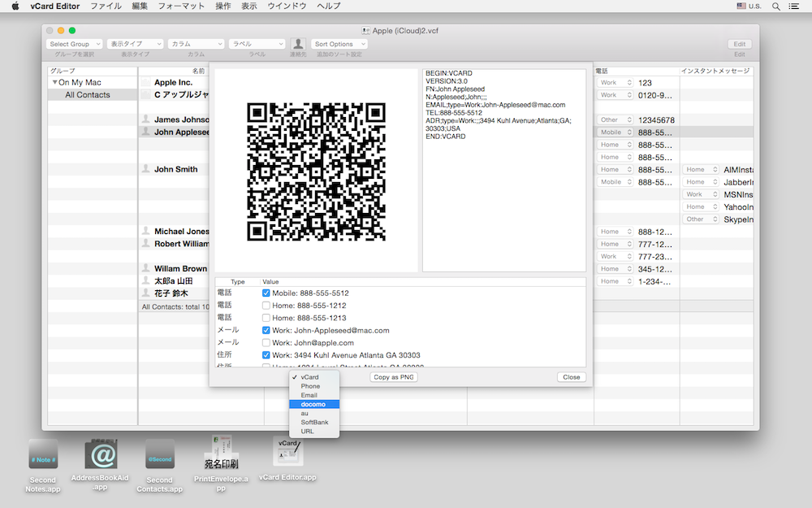Screen dimensions: 812x508
Task: Open the Sort Options dropdown
Action: pos(339,44)
